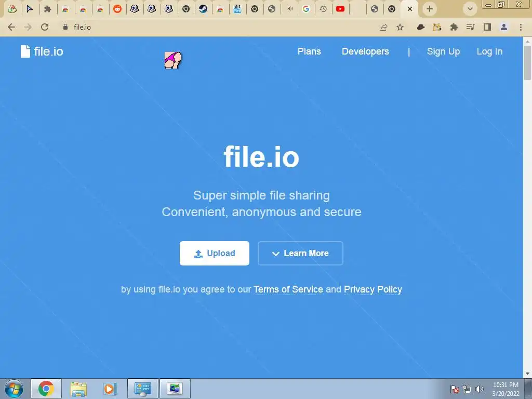Open a new tab with the plus button
Viewport: 532px width, 399px height.
pyautogui.click(x=430, y=9)
